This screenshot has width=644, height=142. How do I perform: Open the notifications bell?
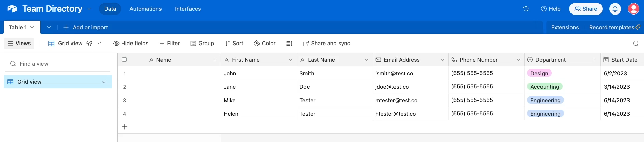click(x=615, y=9)
